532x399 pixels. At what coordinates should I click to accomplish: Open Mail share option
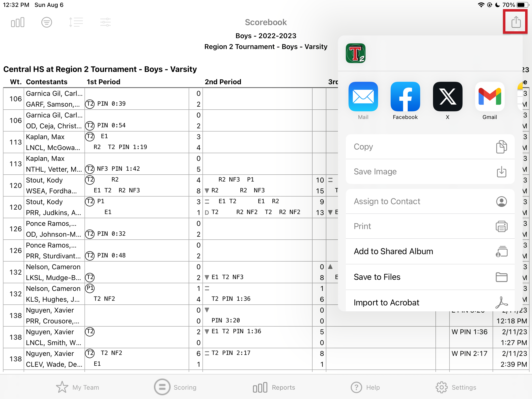[x=363, y=97]
